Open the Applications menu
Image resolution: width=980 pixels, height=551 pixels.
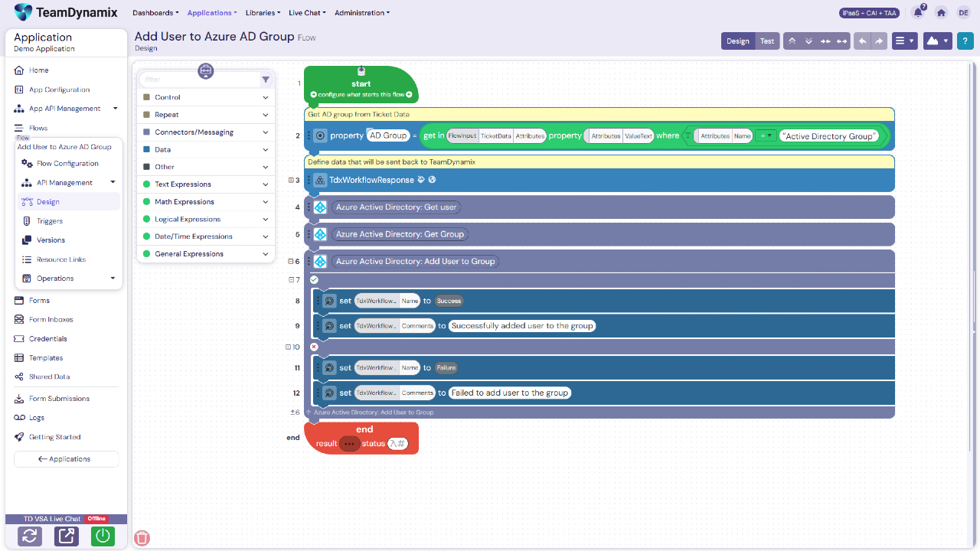[212, 13]
